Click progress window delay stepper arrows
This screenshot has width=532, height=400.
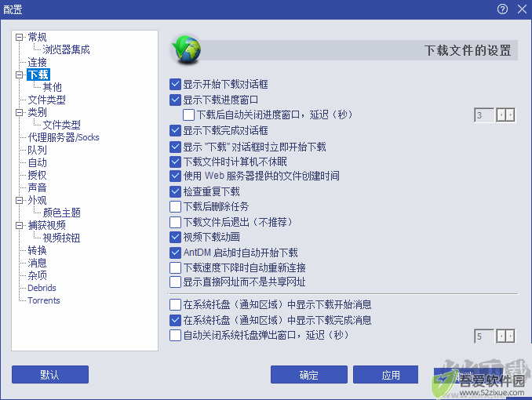click(x=505, y=115)
